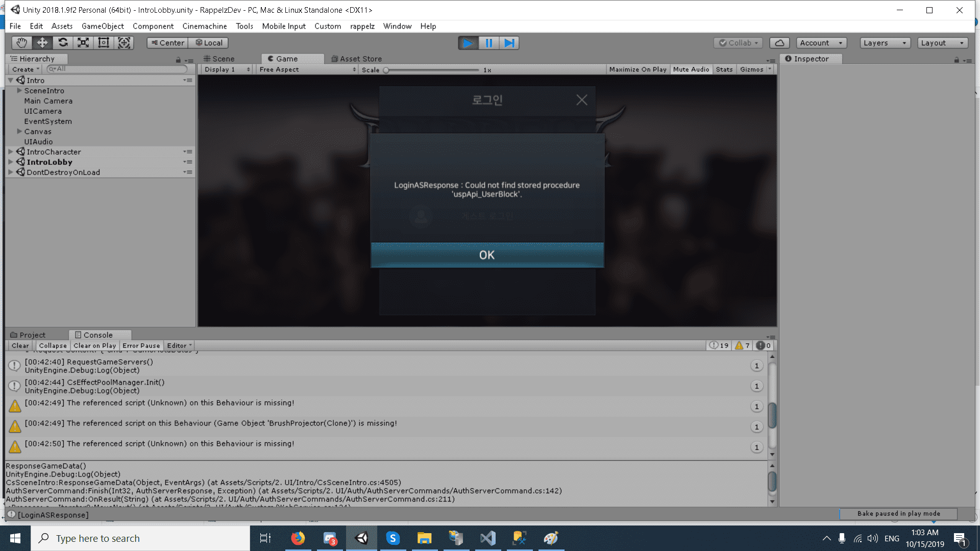Open the Windows Start menu
980x551 pixels.
[x=15, y=538]
